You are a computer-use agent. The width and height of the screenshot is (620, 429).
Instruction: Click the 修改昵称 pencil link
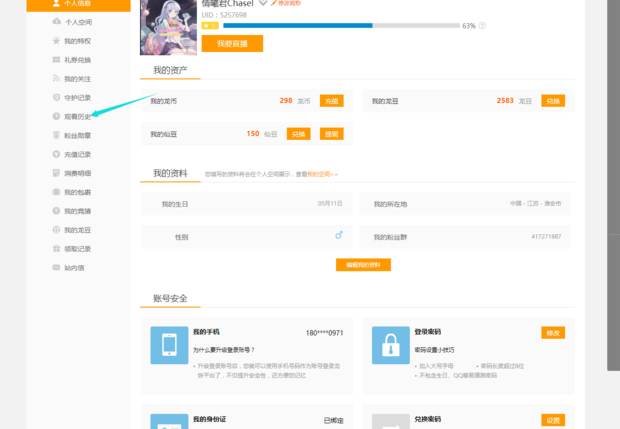click(286, 3)
